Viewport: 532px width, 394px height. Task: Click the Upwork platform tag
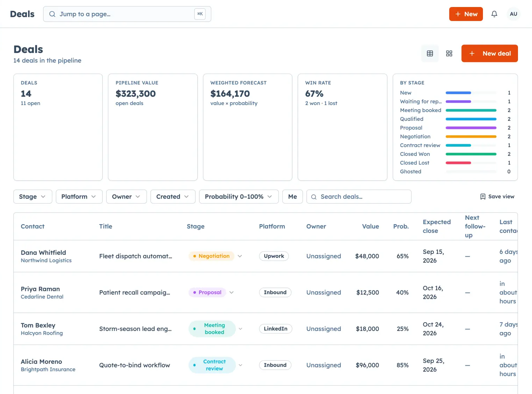(x=274, y=256)
